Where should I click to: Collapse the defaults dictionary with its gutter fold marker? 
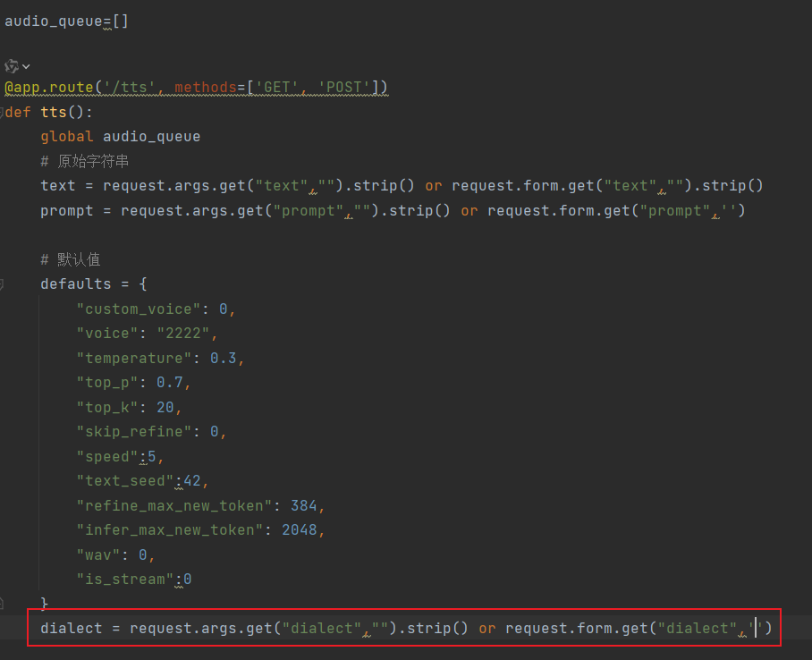(x=2, y=283)
